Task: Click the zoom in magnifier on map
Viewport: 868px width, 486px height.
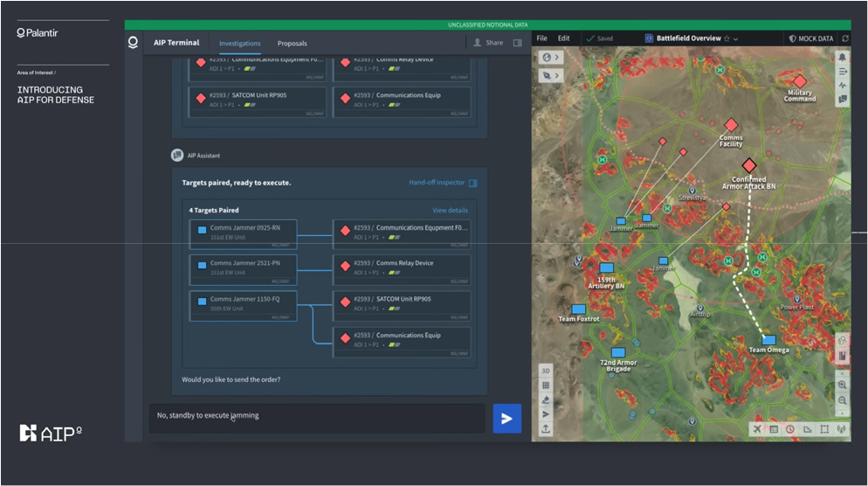Action: (843, 385)
